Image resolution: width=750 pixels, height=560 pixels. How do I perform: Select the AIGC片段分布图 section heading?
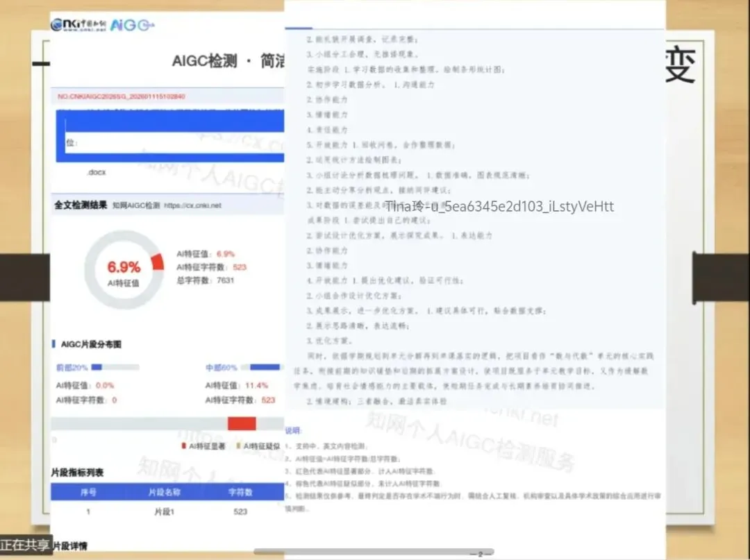coord(91,344)
